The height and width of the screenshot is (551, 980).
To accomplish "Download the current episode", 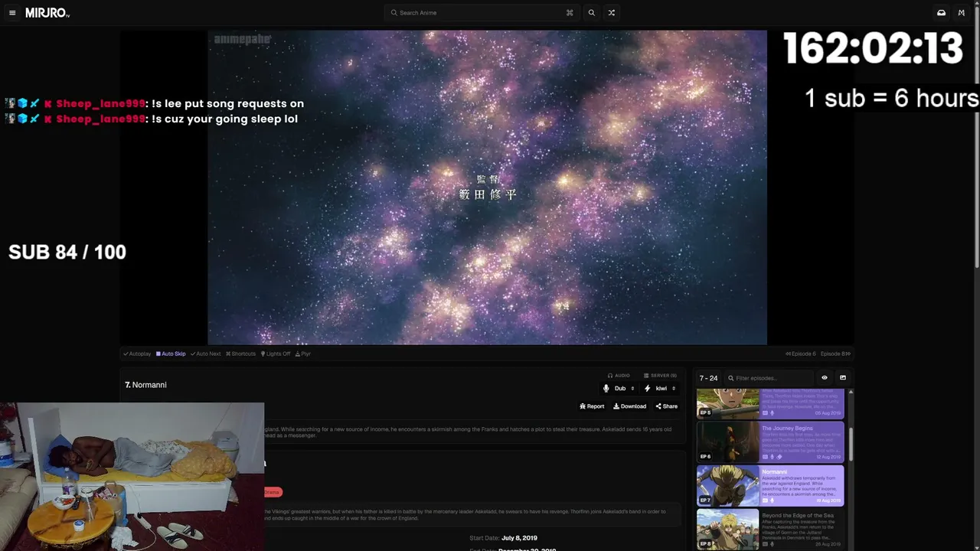I will click(x=629, y=406).
